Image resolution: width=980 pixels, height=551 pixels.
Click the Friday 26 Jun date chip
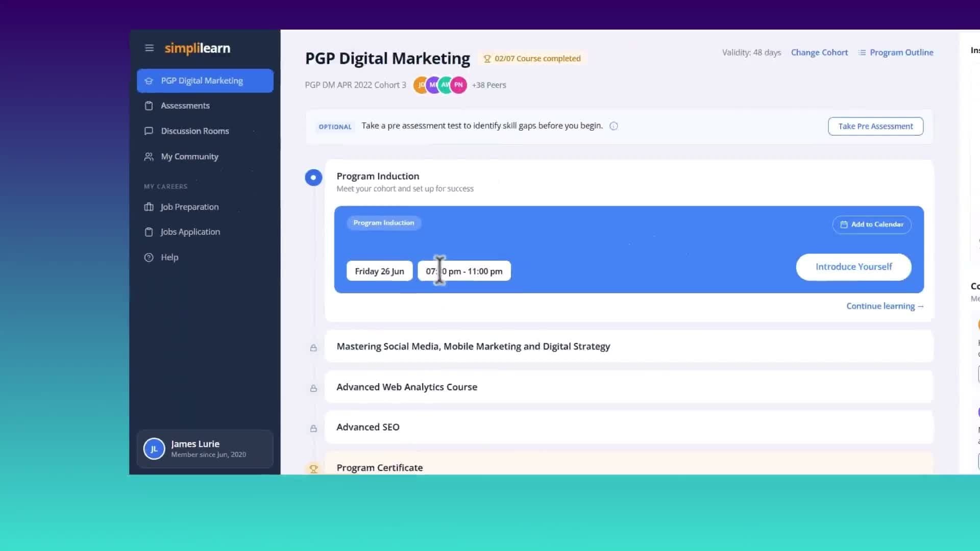379,271
